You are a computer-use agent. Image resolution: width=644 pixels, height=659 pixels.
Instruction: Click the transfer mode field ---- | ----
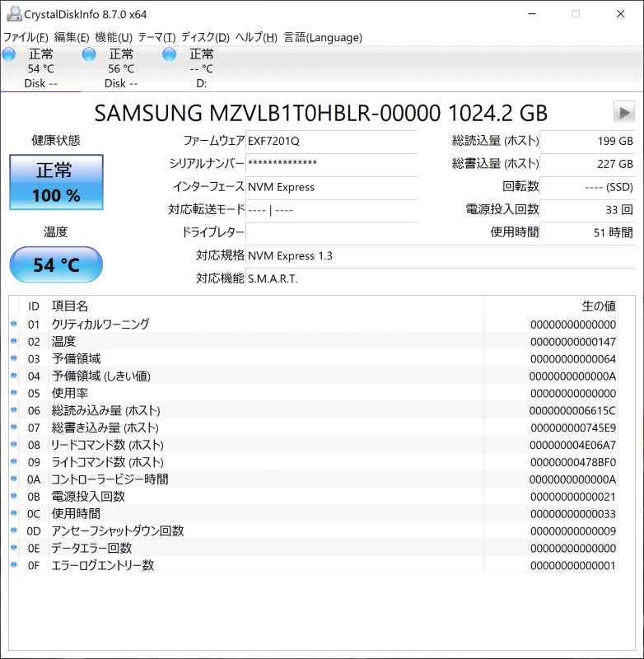(331, 210)
